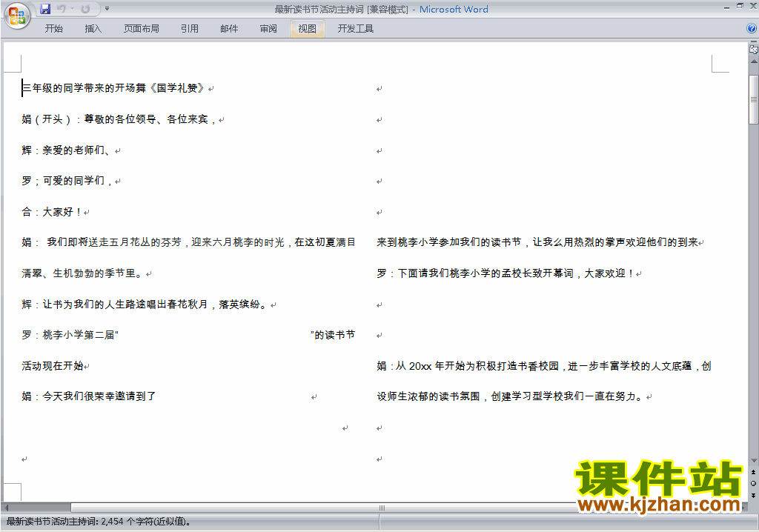
Task: Click the horizontal scrollbar thumb
Action: [x=382, y=508]
